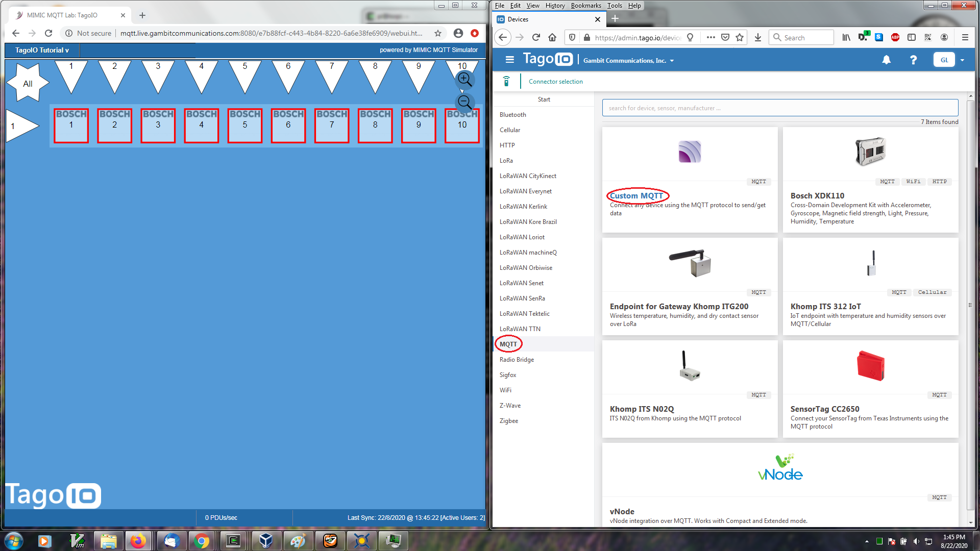Open Chrome from taskbar
Screen dimensions: 980x551
pyautogui.click(x=202, y=541)
